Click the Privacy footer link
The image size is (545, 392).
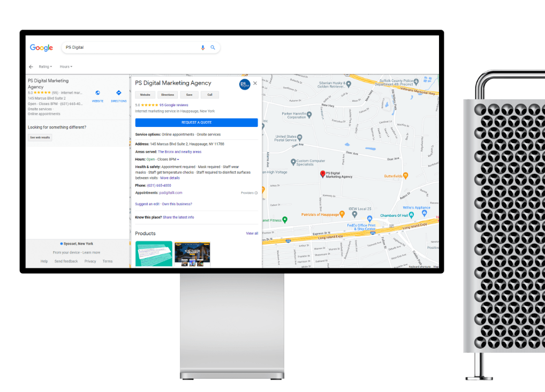point(90,261)
